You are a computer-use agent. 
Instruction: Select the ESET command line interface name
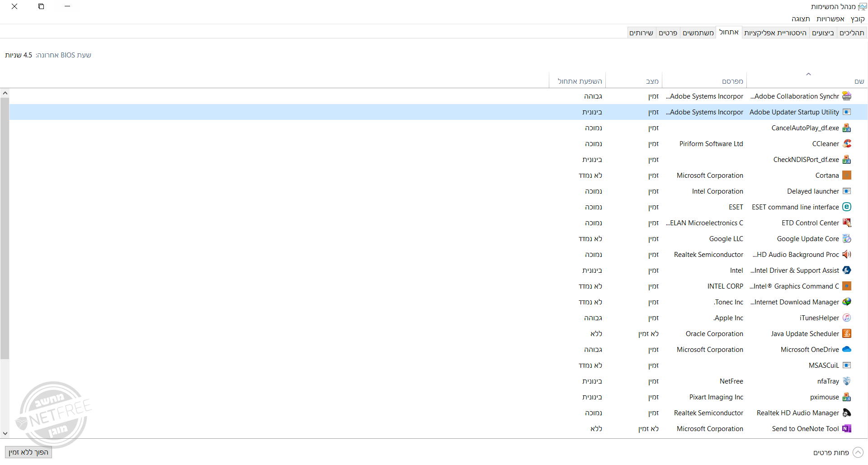point(795,207)
